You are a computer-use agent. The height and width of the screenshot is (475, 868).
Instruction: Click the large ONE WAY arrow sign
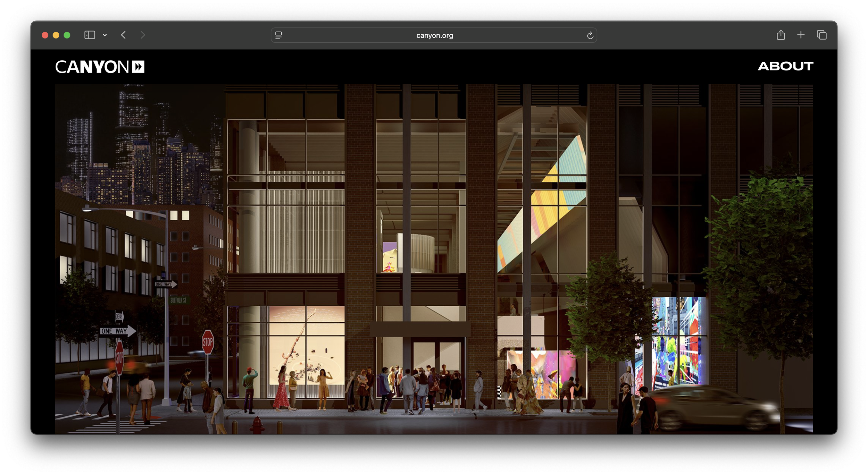117,331
